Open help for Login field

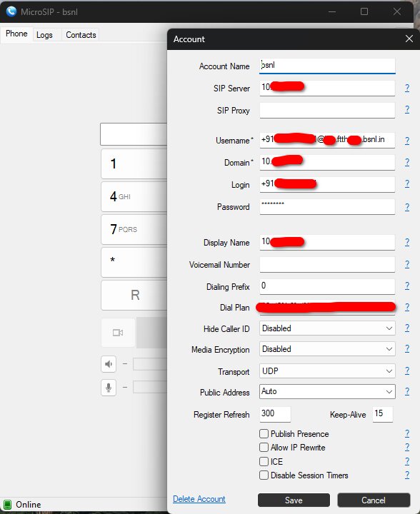click(407, 183)
